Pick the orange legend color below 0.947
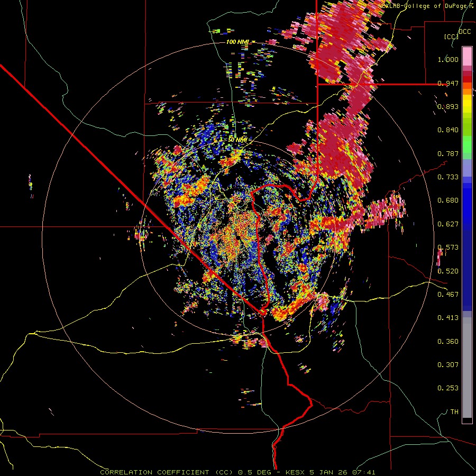The height and width of the screenshot is (476, 476). [467, 91]
